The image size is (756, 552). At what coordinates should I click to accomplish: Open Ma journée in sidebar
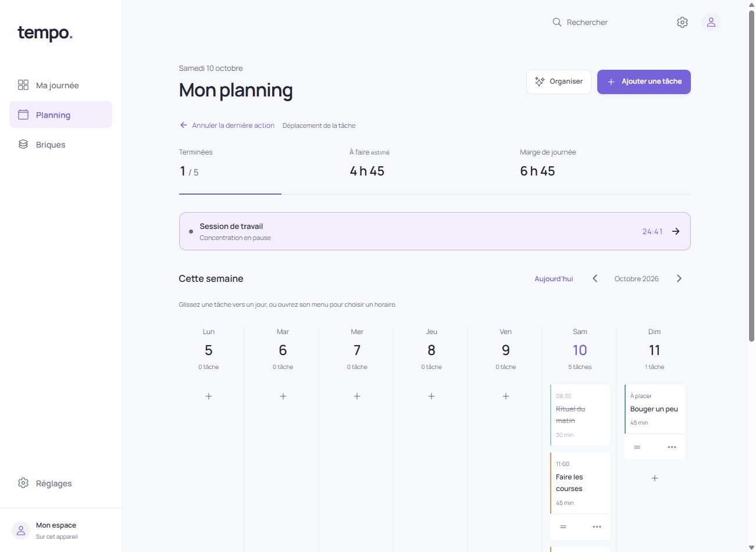(60, 85)
